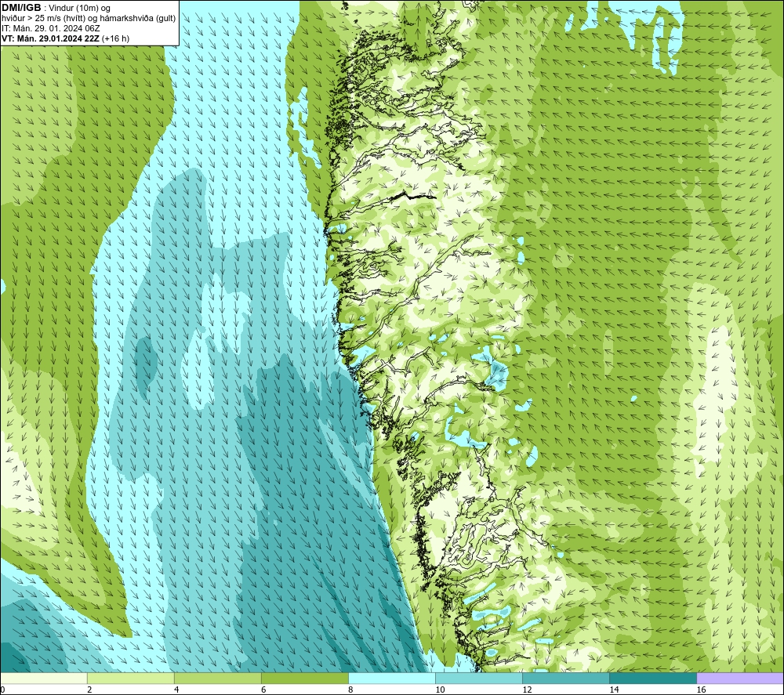The image size is (784, 695).
Task: Click the '12' label on the color scale
Action: pyautogui.click(x=527, y=690)
